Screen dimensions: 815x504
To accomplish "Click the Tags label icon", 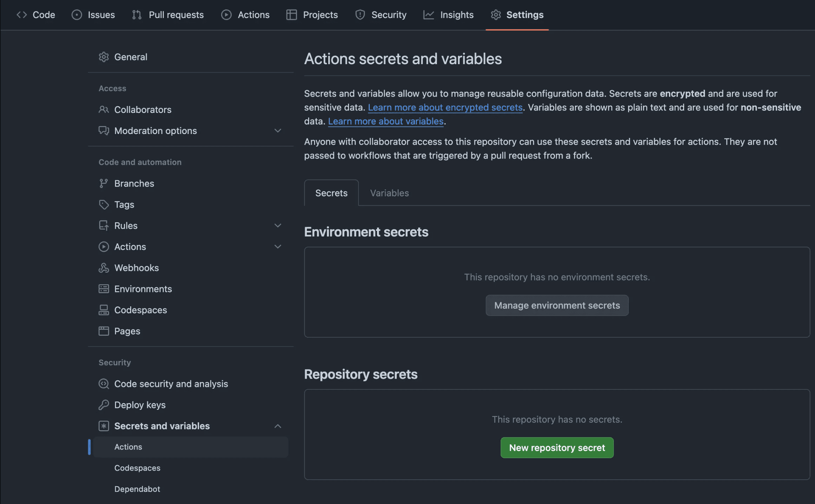I will coord(104,204).
